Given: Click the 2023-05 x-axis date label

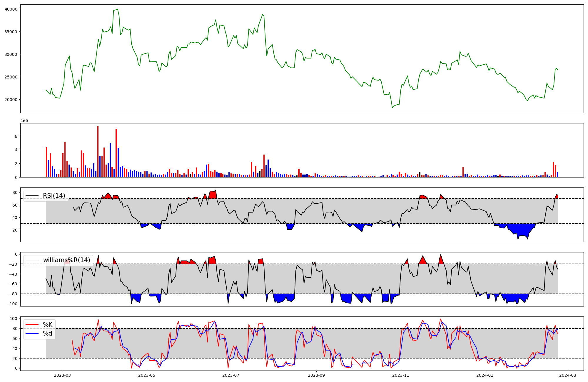Looking at the screenshot, I should click(146, 375).
